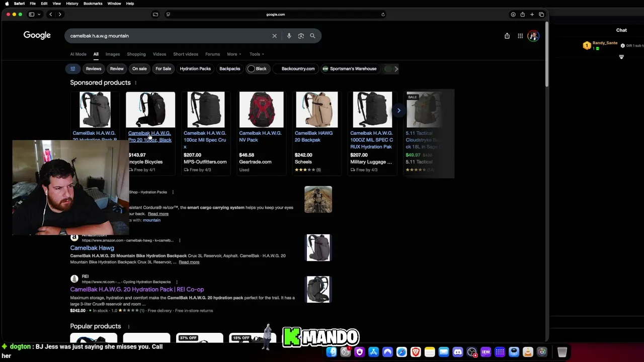The width and height of the screenshot is (644, 362).
Task: Open the Google account profile picture
Action: coord(533,36)
